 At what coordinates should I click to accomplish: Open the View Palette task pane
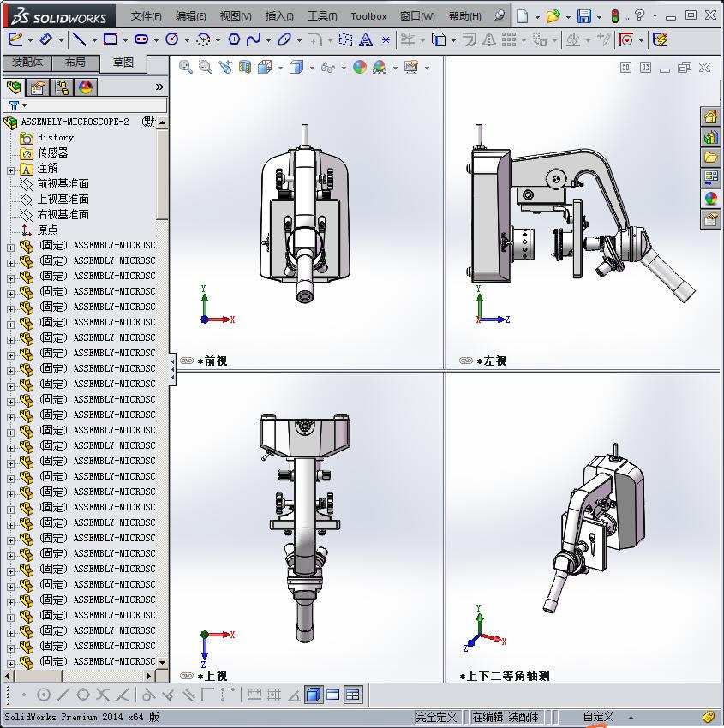pyautogui.click(x=710, y=178)
